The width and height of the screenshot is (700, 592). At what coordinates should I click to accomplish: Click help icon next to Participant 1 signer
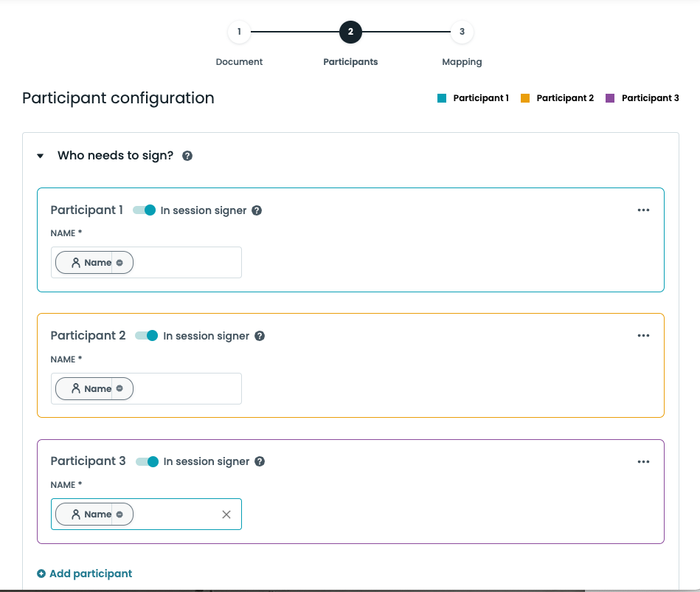pos(257,210)
